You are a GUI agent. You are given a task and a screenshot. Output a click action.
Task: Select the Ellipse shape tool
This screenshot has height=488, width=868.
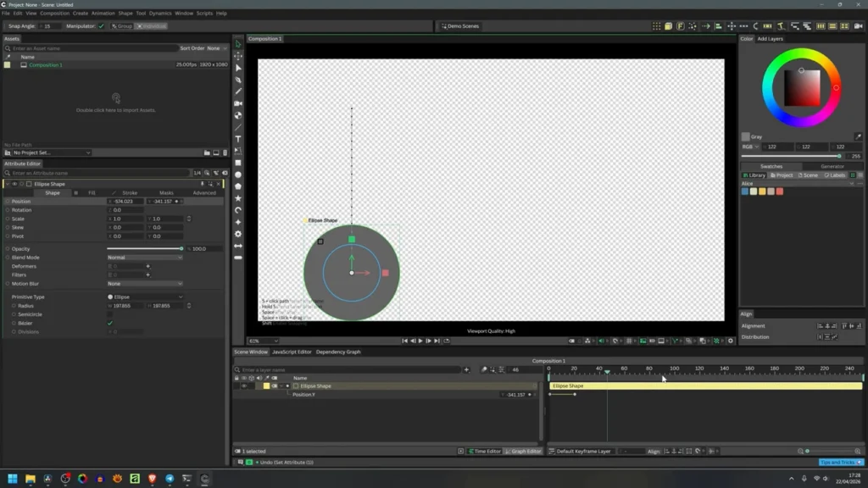pyautogui.click(x=238, y=175)
